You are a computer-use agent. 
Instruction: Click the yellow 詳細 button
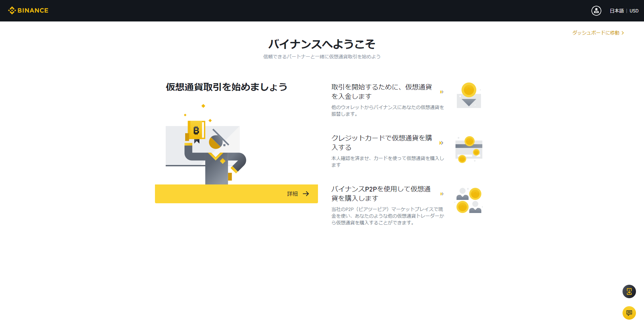pyautogui.click(x=236, y=194)
